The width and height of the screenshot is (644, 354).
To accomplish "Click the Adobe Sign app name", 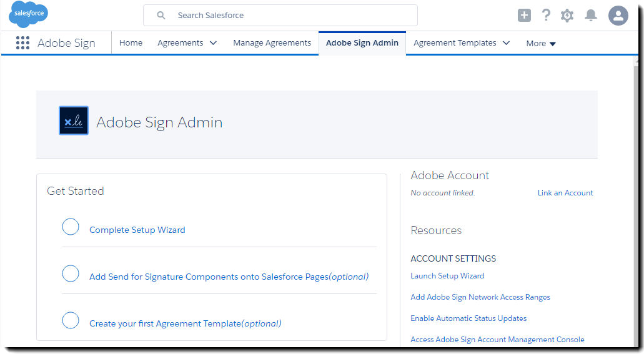I will tap(66, 43).
